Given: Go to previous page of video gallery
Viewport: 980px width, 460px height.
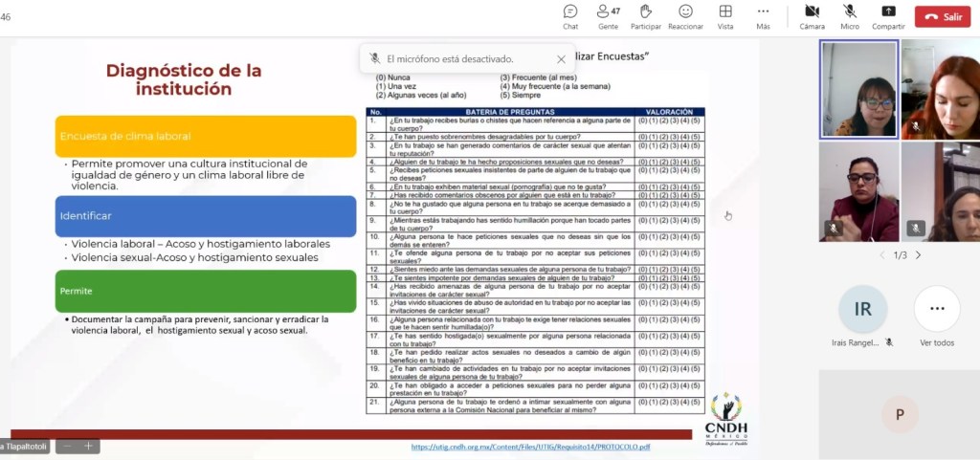Looking at the screenshot, I should click(882, 255).
